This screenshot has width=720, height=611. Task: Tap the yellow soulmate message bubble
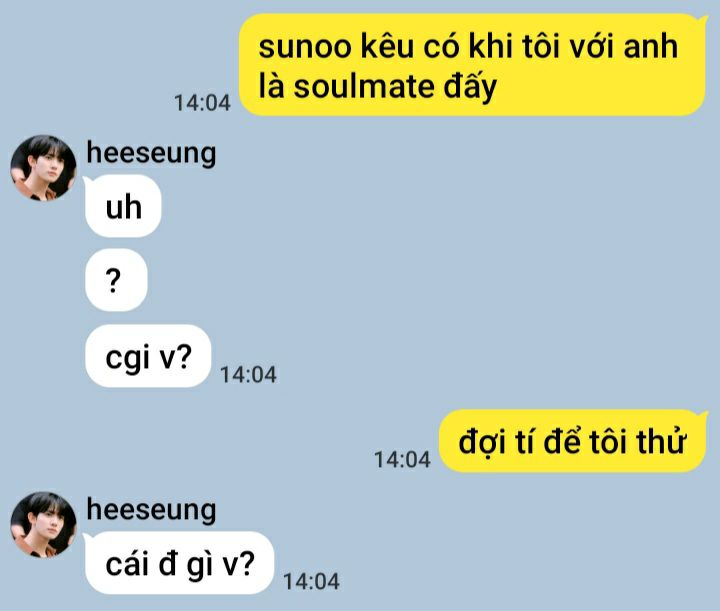[x=472, y=65]
